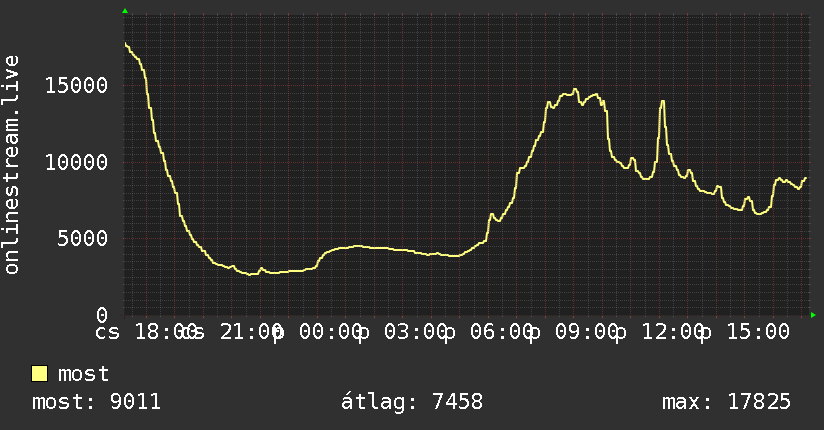The width and height of the screenshot is (824, 430).
Task: Click the 'cs 18:00' time axis label
Action: click(146, 332)
